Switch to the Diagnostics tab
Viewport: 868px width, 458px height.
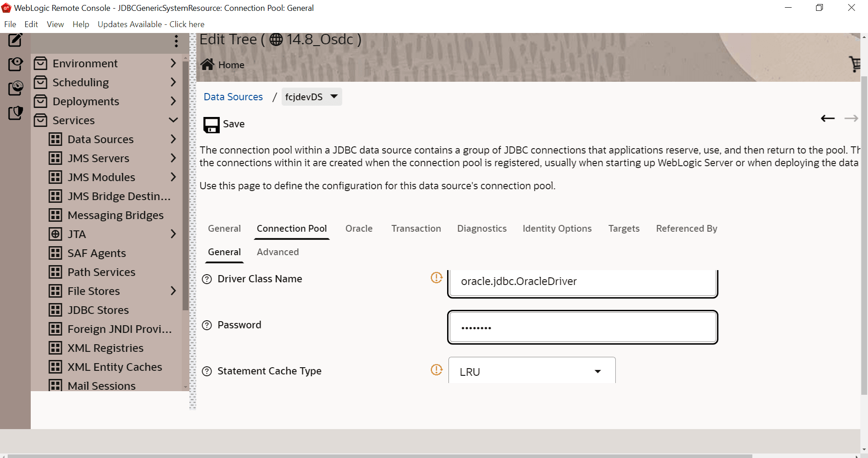coord(482,229)
